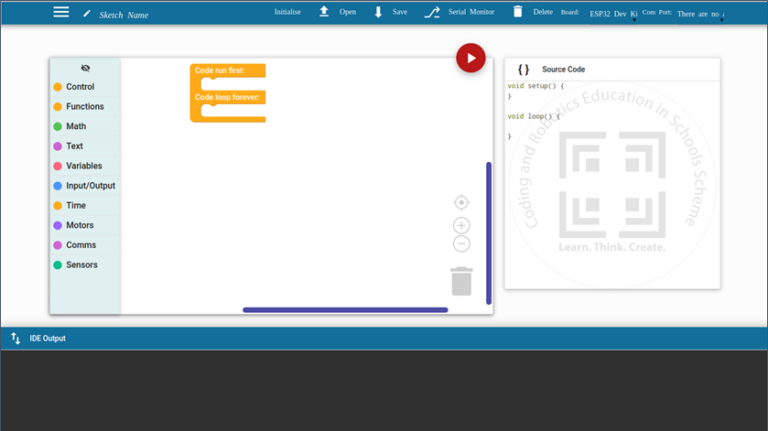768x431 pixels.
Task: Open the Functions block category
Action: pyautogui.click(x=85, y=106)
